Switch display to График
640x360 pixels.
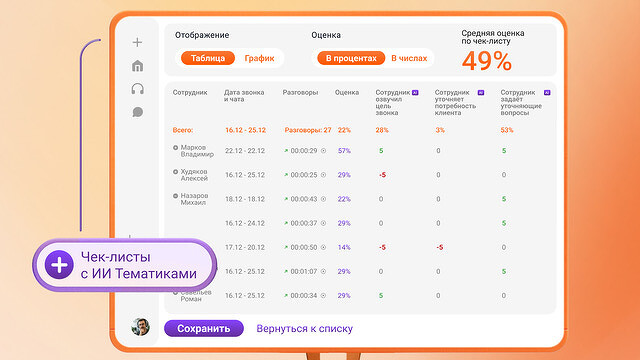259,58
